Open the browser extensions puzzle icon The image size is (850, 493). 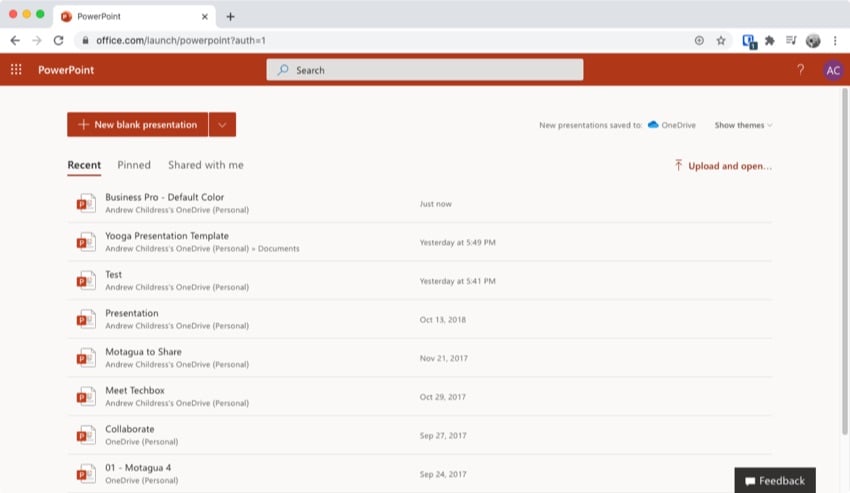[770, 40]
